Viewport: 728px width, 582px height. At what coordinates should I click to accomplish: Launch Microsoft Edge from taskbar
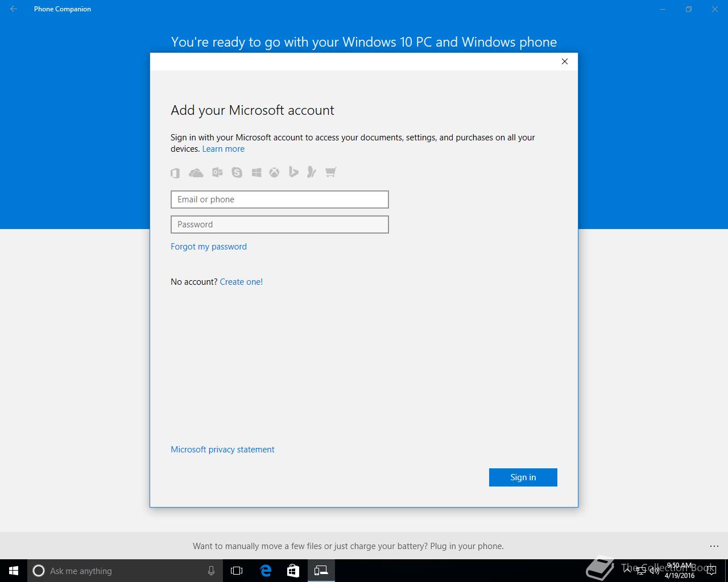click(265, 571)
